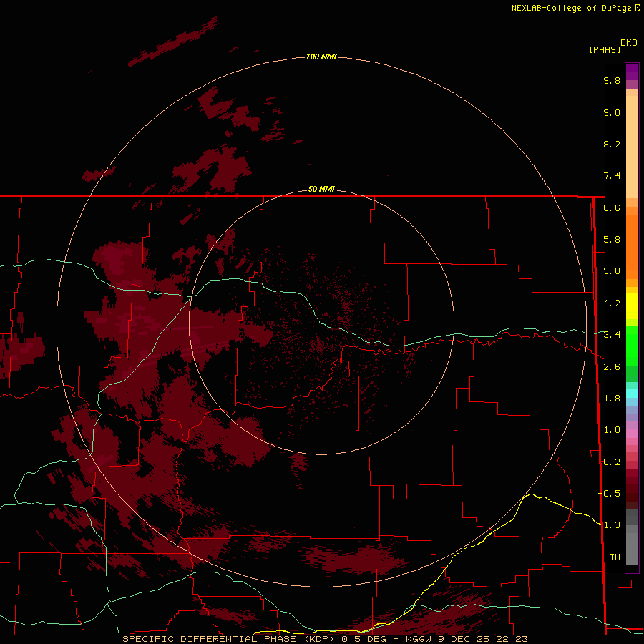Click the 100 NMI range ring label
The width and height of the screenshot is (644, 644).
(x=321, y=57)
